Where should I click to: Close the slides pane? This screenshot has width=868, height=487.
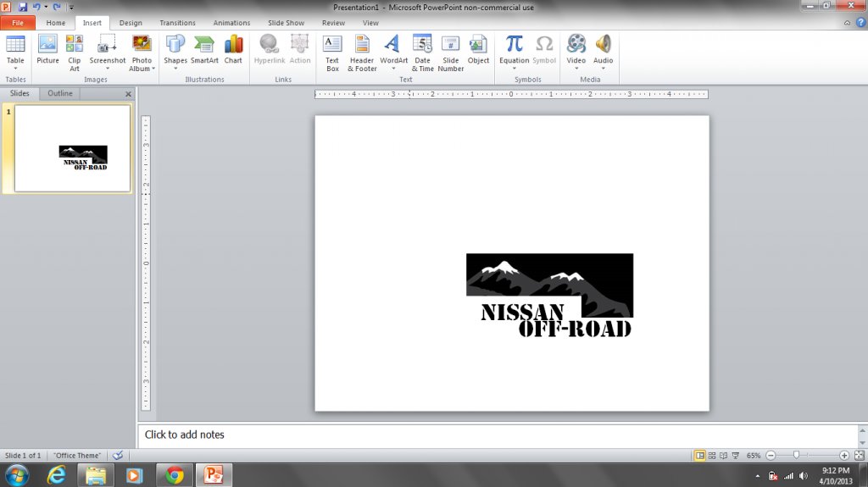129,94
